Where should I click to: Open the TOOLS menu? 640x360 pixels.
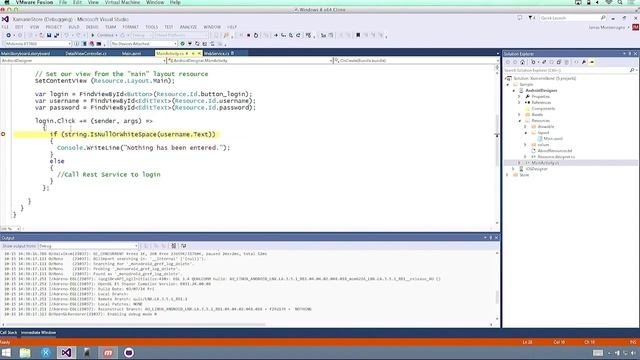151,27
